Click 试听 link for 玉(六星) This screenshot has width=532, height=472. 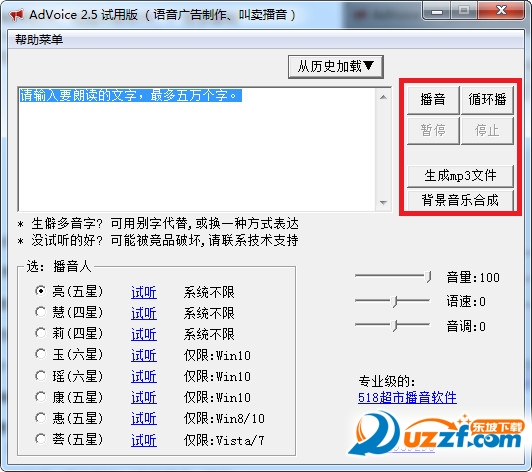tap(144, 356)
